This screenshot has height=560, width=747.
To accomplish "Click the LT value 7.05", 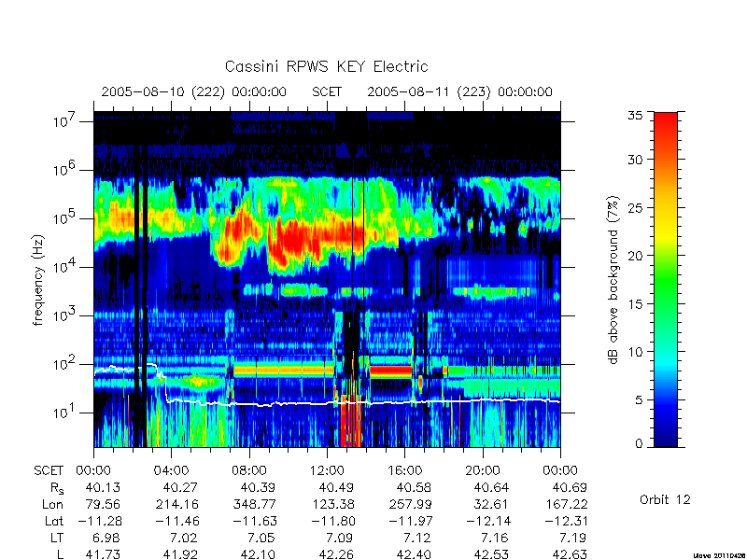I will (261, 538).
